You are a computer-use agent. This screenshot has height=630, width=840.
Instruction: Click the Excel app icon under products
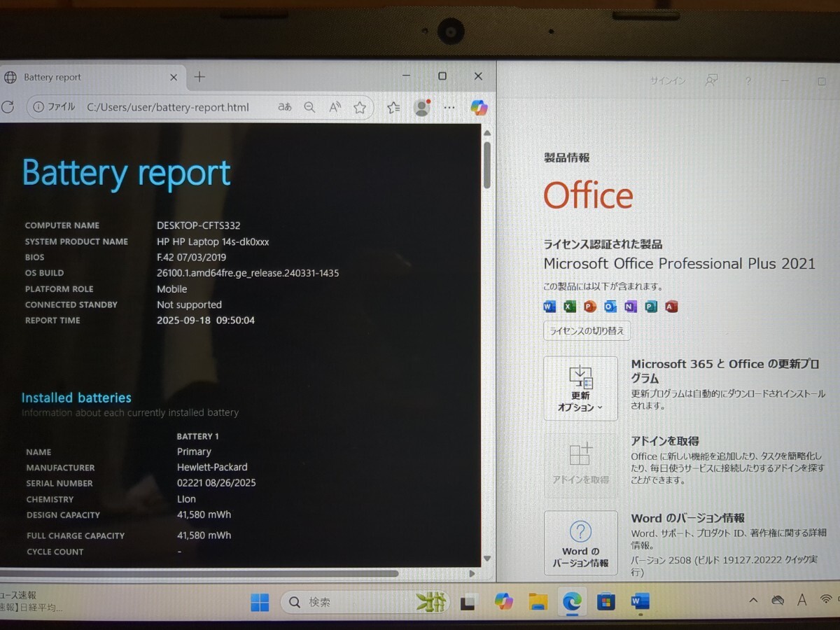point(570,307)
